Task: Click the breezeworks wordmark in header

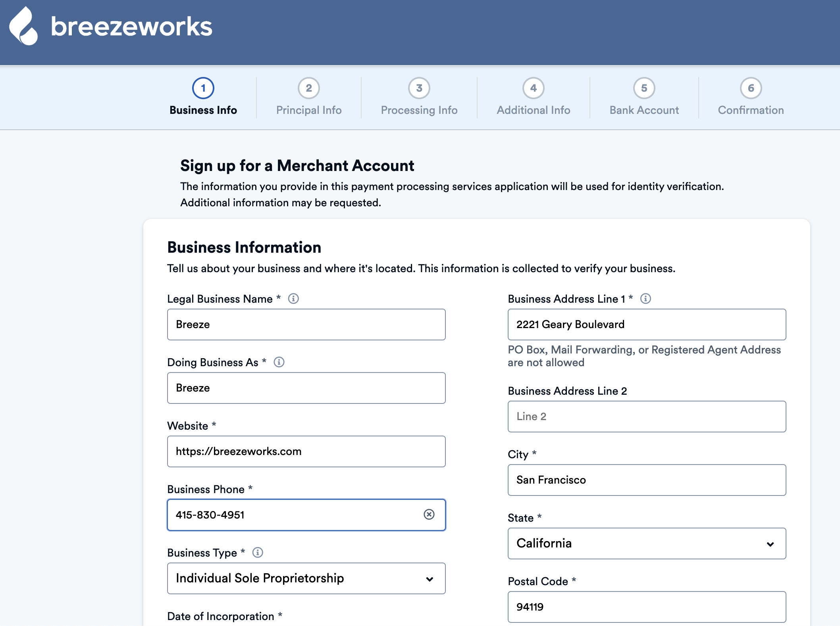Action: [x=132, y=27]
